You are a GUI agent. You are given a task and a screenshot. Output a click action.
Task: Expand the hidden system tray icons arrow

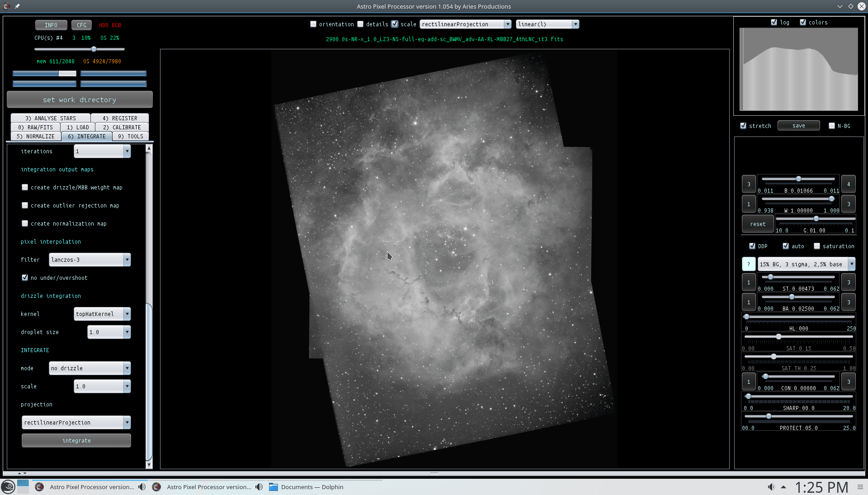point(783,487)
